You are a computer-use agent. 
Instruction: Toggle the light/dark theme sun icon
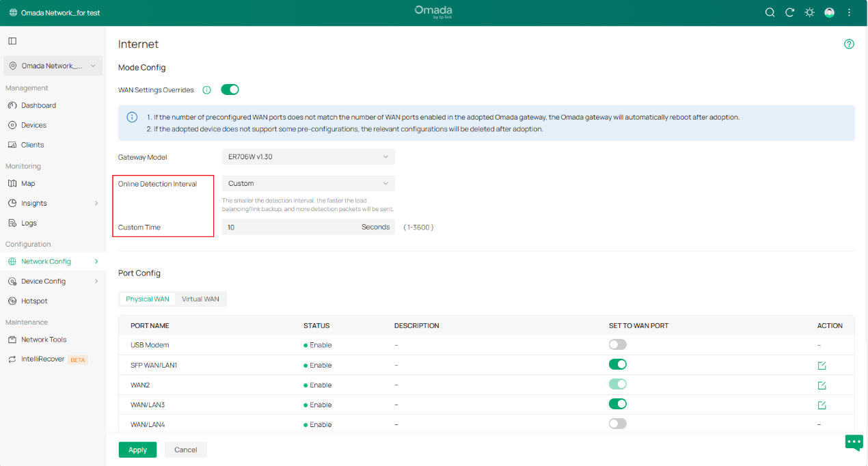coord(809,12)
